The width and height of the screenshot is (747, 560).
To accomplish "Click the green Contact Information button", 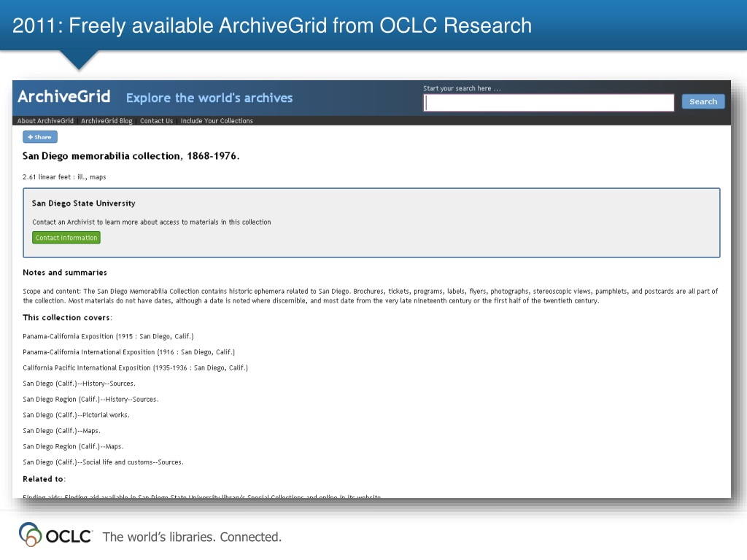I will click(66, 238).
